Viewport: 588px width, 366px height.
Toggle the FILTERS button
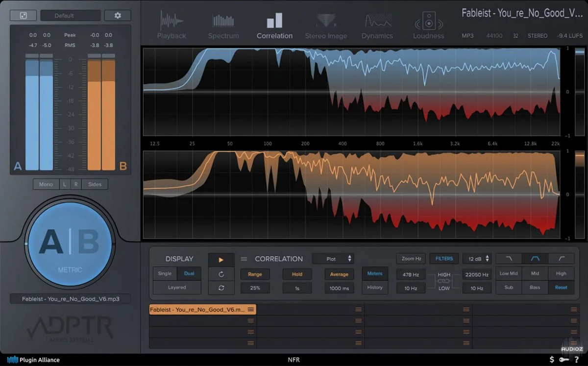[x=444, y=259]
